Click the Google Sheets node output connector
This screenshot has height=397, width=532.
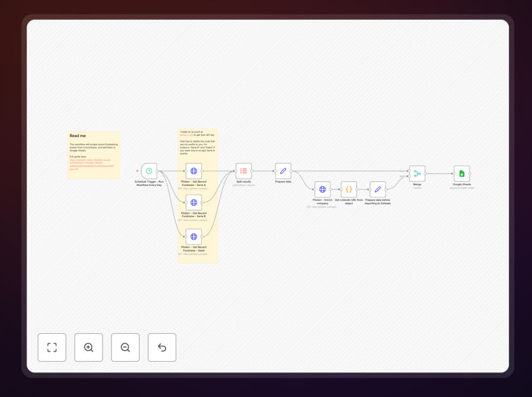pyautogui.click(x=470, y=174)
